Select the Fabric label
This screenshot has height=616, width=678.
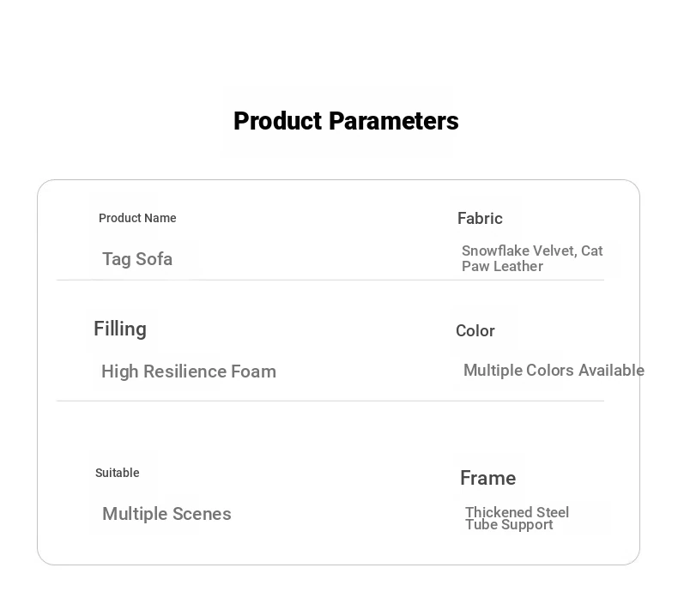click(480, 218)
